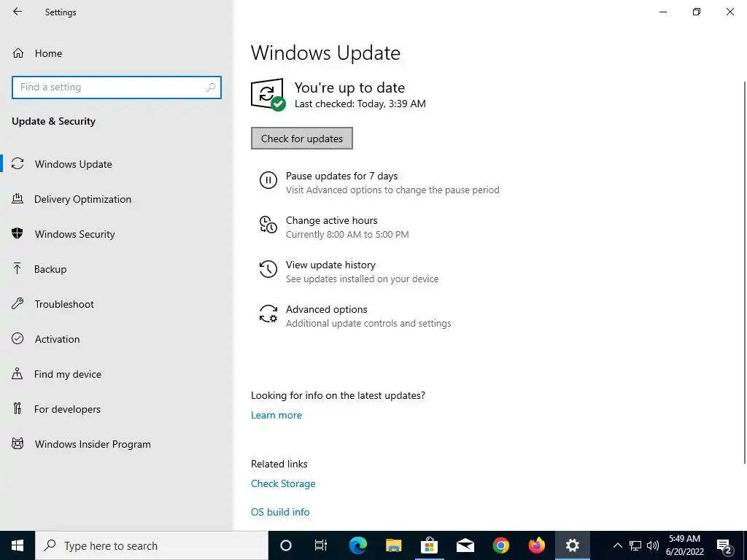Click the Settings gear in taskbar
Viewport: 747px width, 560px height.
pyautogui.click(x=572, y=545)
